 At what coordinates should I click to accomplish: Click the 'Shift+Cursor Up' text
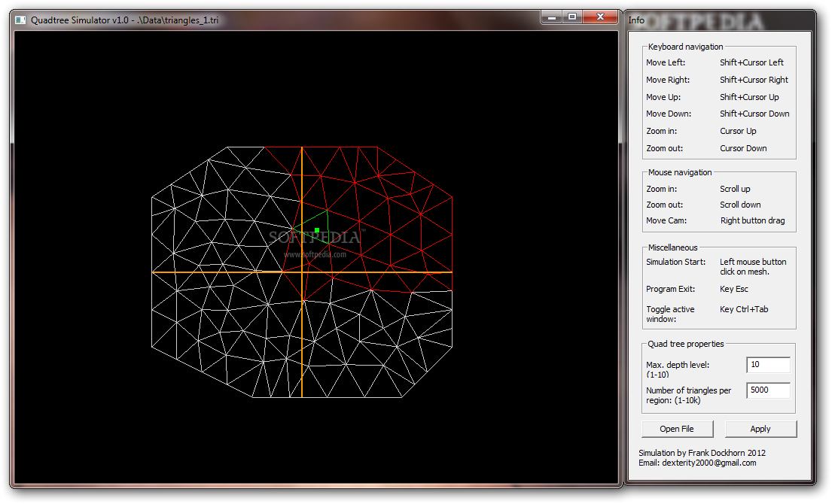pyautogui.click(x=749, y=98)
